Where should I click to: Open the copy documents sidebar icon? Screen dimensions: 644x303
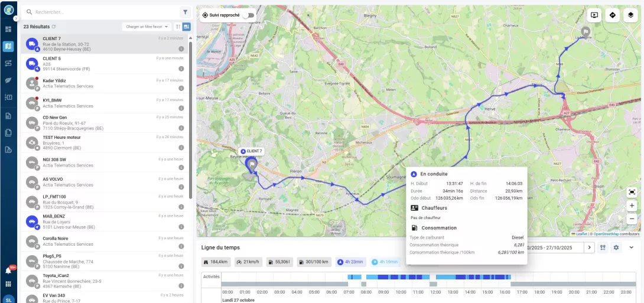tap(8, 133)
